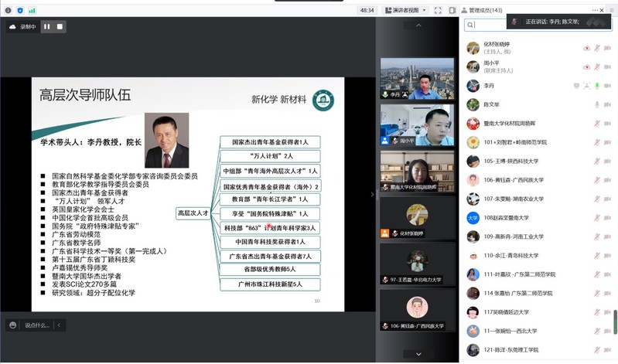This screenshot has width=618, height=364.
Task: Click the emoji reaction icon
Action: [12, 325]
